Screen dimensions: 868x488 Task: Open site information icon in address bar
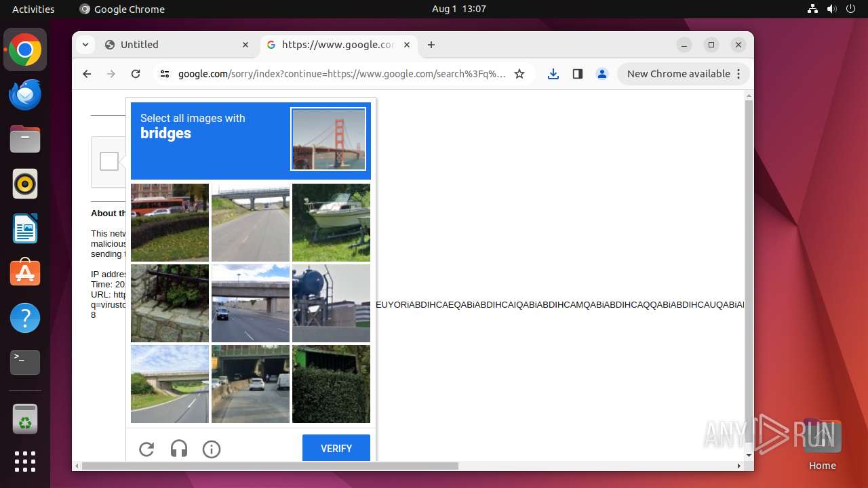[165, 74]
